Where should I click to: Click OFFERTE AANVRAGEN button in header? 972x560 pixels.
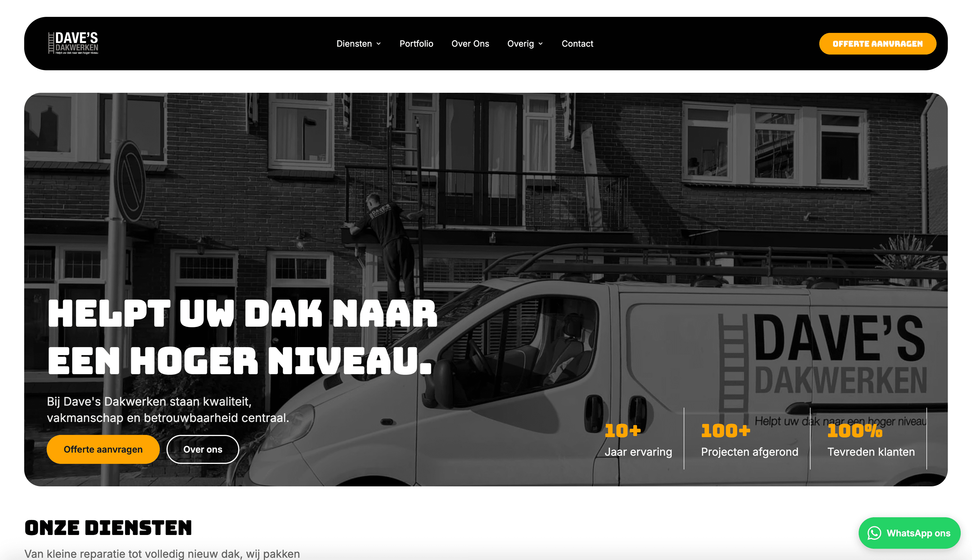[x=878, y=44]
